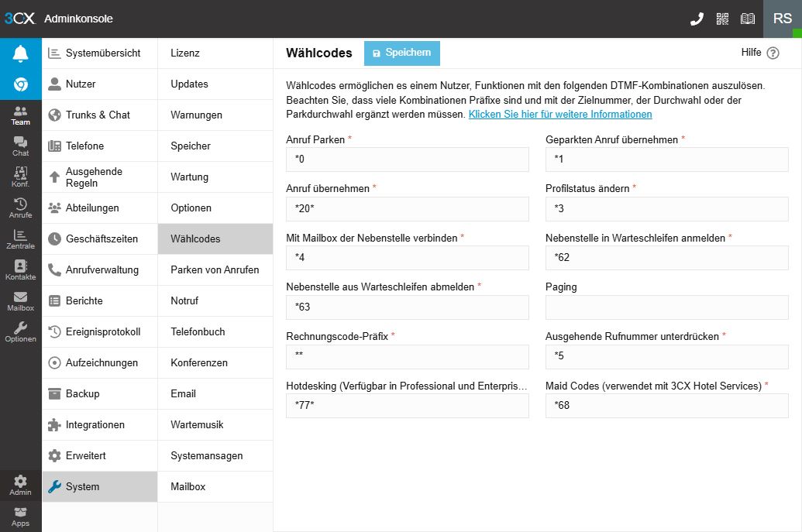This screenshot has width=802, height=532.
Task: Open the Apps sidebar item
Action: [x=20, y=517]
